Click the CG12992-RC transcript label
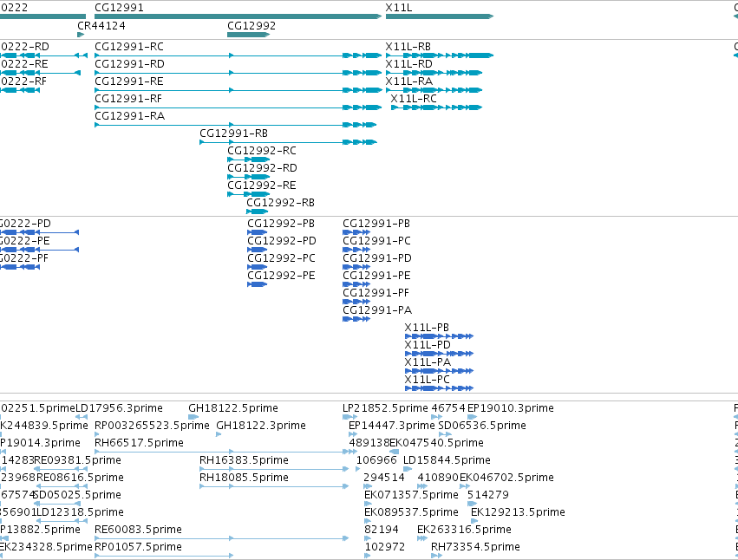Image resolution: width=738 pixels, height=560 pixels. point(262,151)
